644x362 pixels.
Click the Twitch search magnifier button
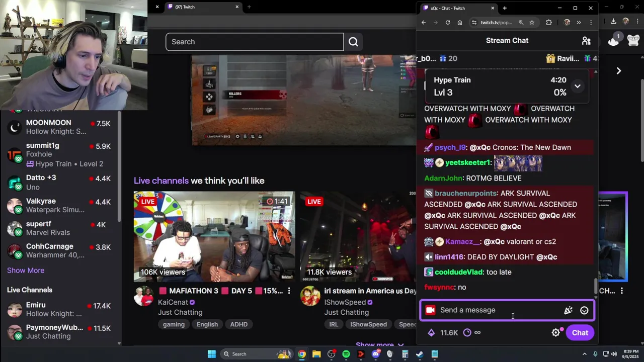point(353,42)
